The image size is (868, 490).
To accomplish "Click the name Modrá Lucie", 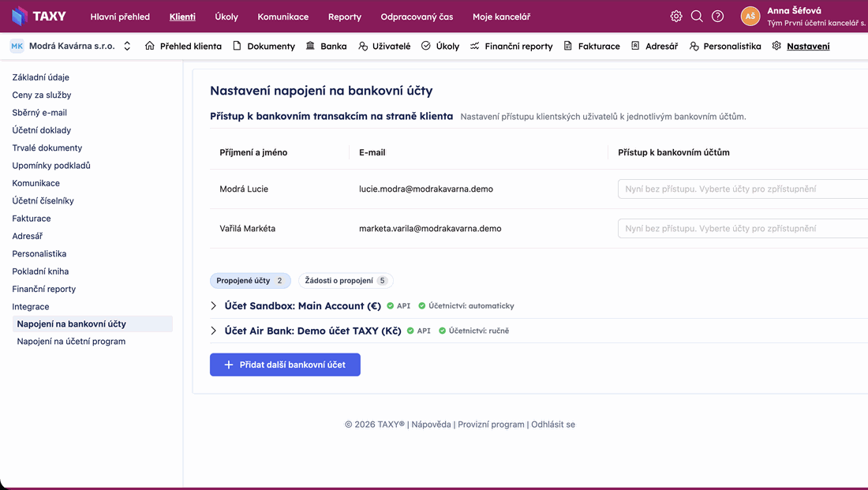I will 244,189.
